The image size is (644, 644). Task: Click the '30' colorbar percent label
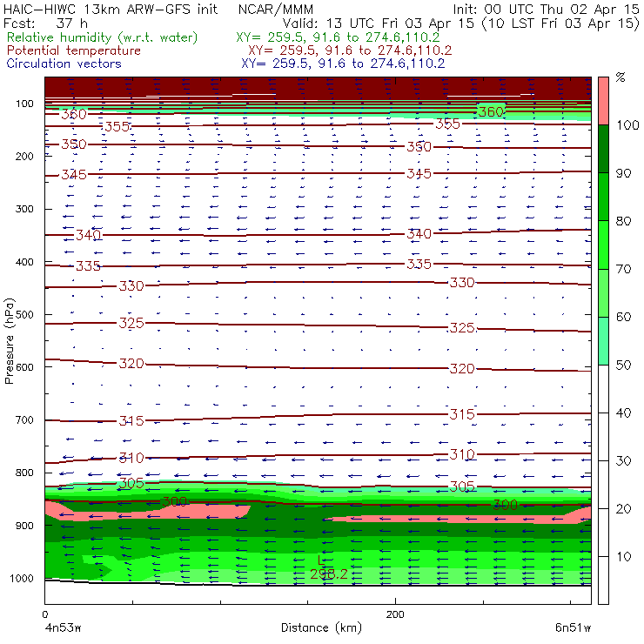pyautogui.click(x=623, y=461)
